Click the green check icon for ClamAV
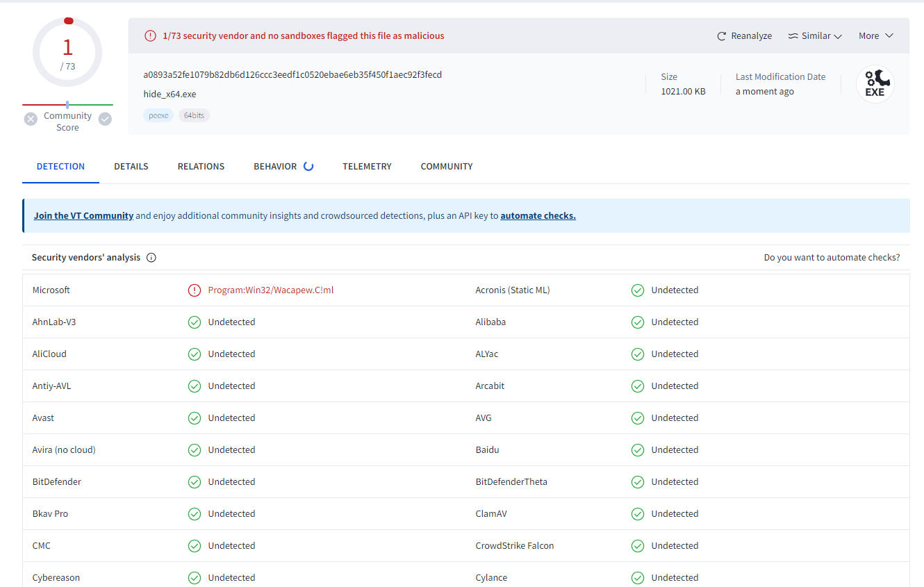924x587 pixels. 638,514
